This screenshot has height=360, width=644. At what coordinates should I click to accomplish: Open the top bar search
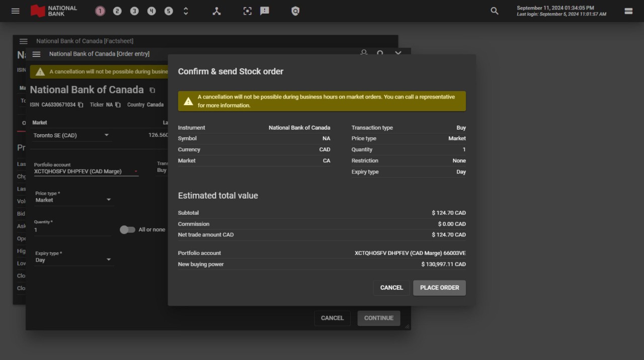(495, 11)
